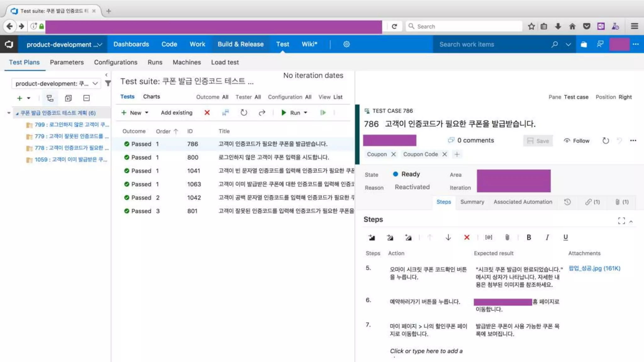Collapse the 쿠폰 발급 인증코드 테스트 계획 tree node

(17, 113)
